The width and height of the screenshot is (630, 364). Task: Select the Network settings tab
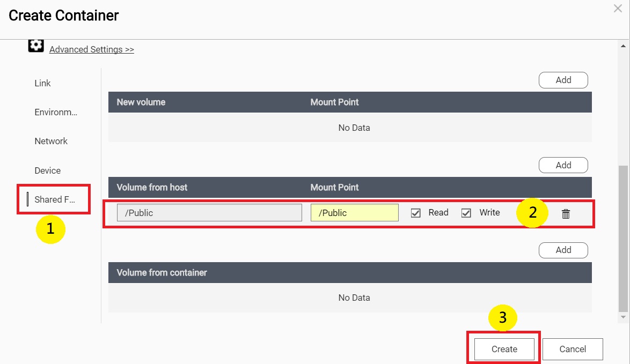51,141
